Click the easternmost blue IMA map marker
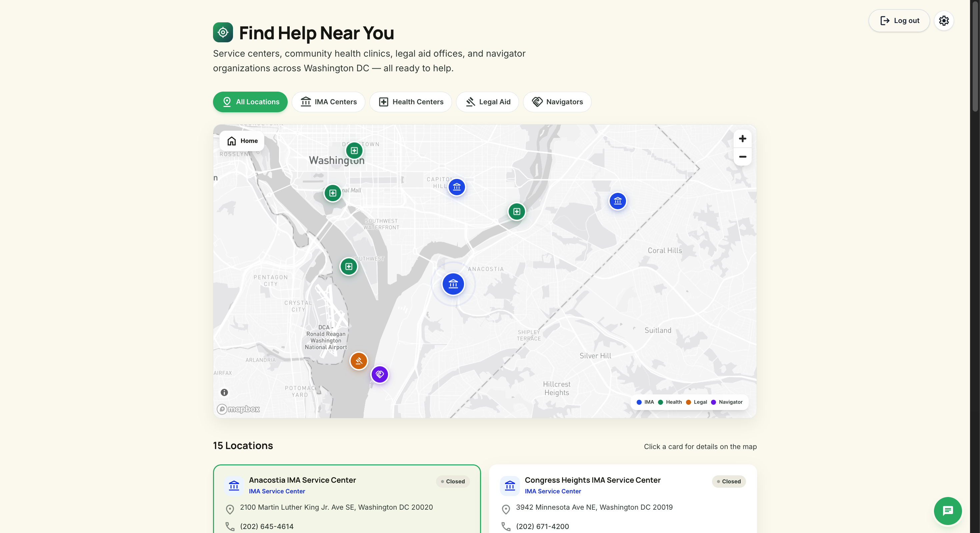This screenshot has height=533, width=980. point(617,201)
